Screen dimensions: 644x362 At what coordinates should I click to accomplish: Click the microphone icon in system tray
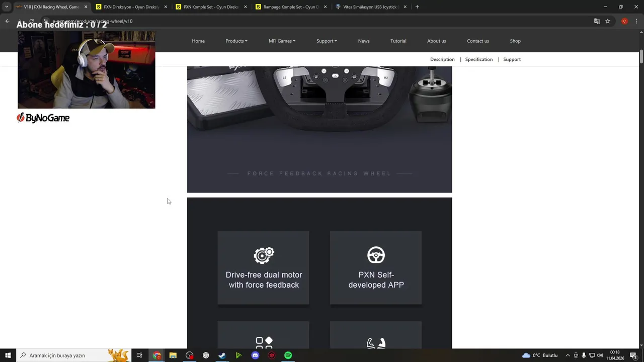(584, 355)
